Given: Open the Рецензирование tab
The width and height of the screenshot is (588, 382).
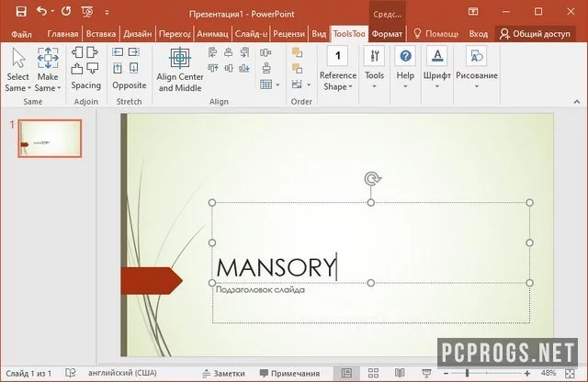Looking at the screenshot, I should click(x=288, y=34).
